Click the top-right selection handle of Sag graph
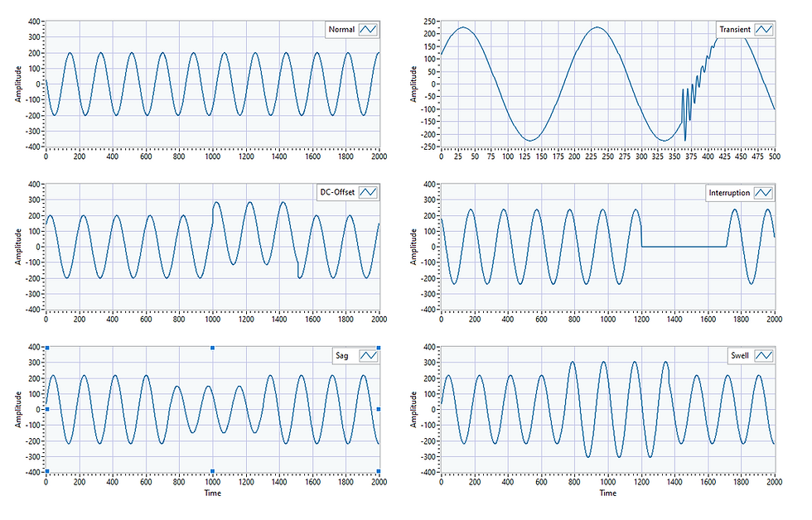 pyautogui.click(x=379, y=348)
